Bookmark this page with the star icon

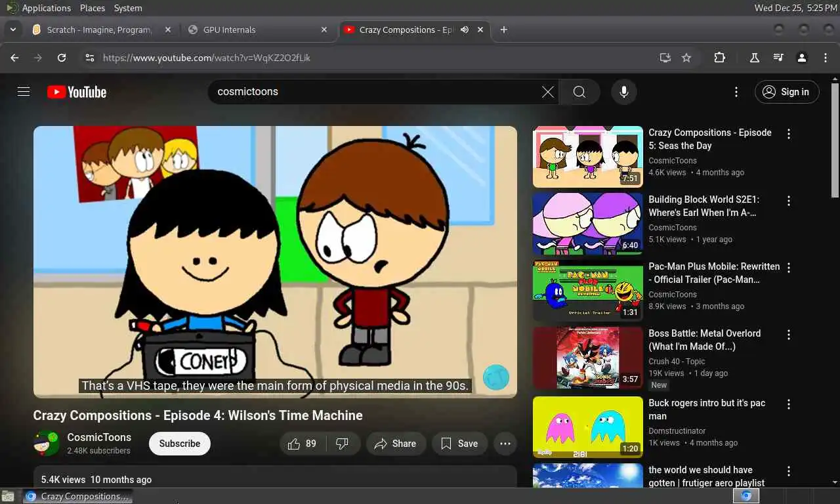686,58
